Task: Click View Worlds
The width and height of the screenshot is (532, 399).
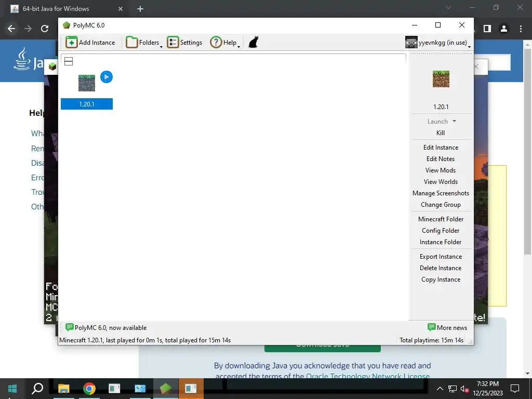Action: [441, 182]
